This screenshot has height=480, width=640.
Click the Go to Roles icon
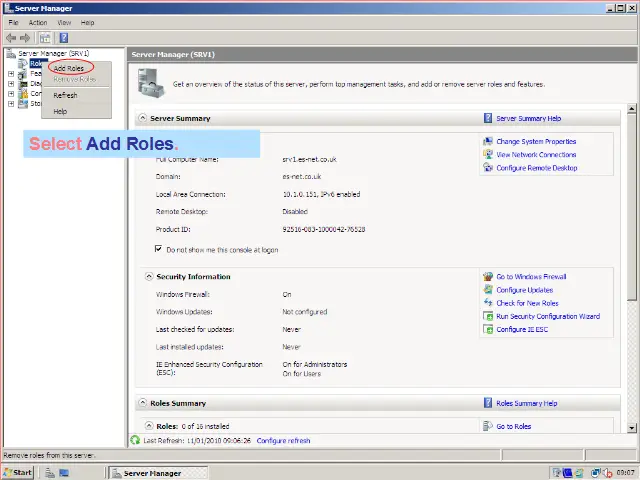[x=488, y=426]
